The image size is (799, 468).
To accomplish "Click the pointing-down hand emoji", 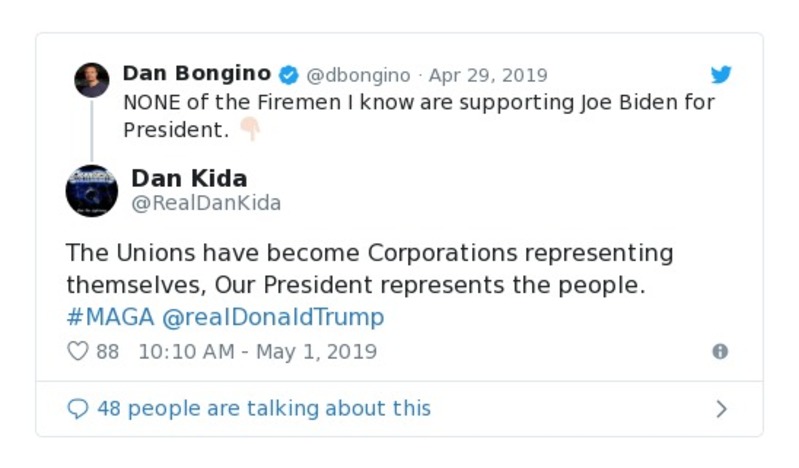I will [249, 130].
